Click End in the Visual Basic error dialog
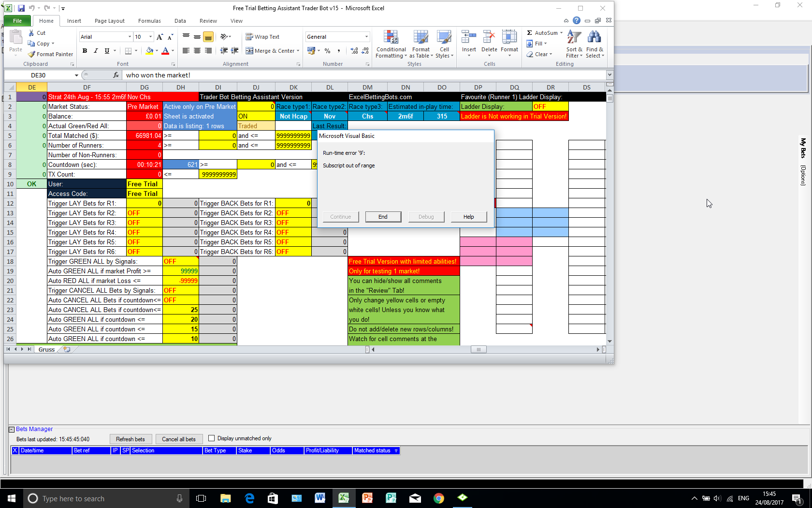 coord(383,217)
